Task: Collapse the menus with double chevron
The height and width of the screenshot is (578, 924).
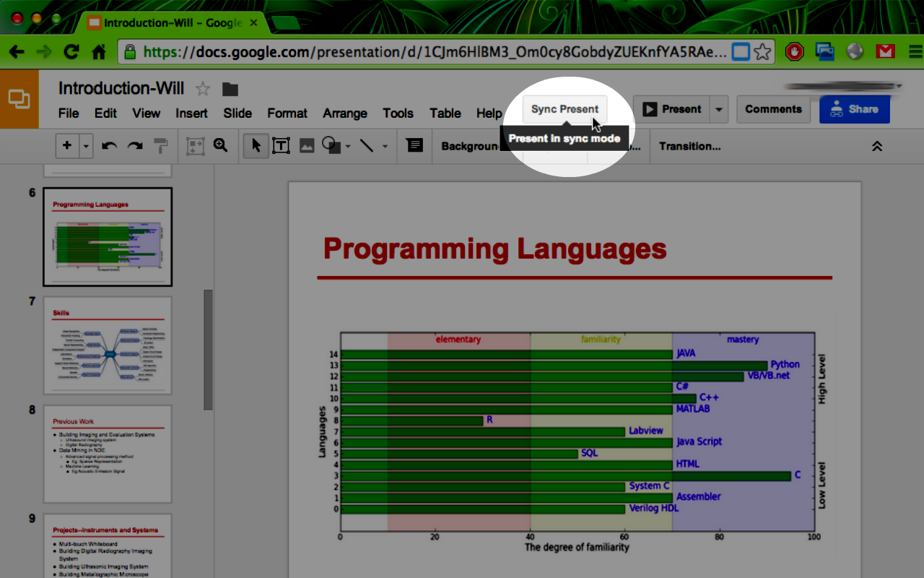Action: (x=877, y=146)
